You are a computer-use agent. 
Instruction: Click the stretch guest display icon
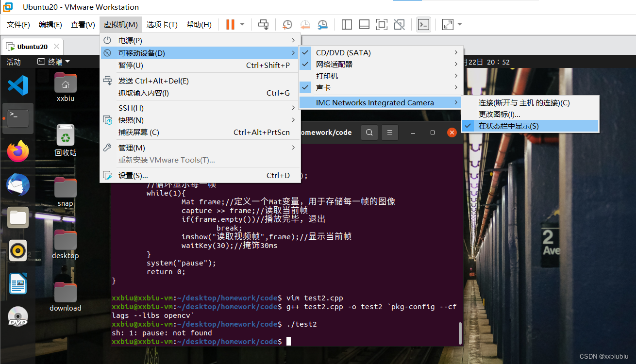pos(448,24)
